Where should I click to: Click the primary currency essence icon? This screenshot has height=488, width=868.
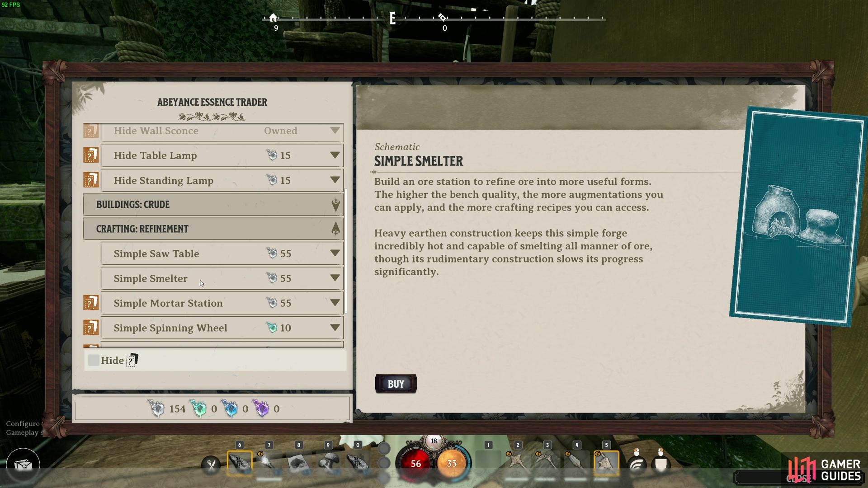coord(157,408)
